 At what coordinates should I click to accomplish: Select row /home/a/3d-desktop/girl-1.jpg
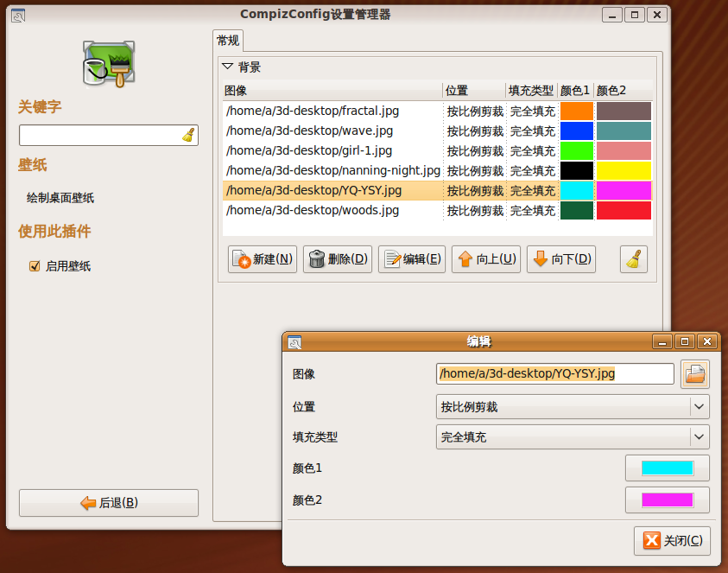coord(437,151)
